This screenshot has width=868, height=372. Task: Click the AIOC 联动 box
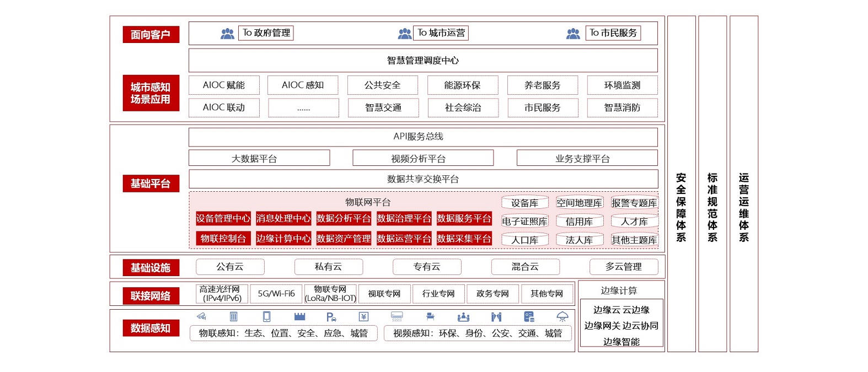224,107
